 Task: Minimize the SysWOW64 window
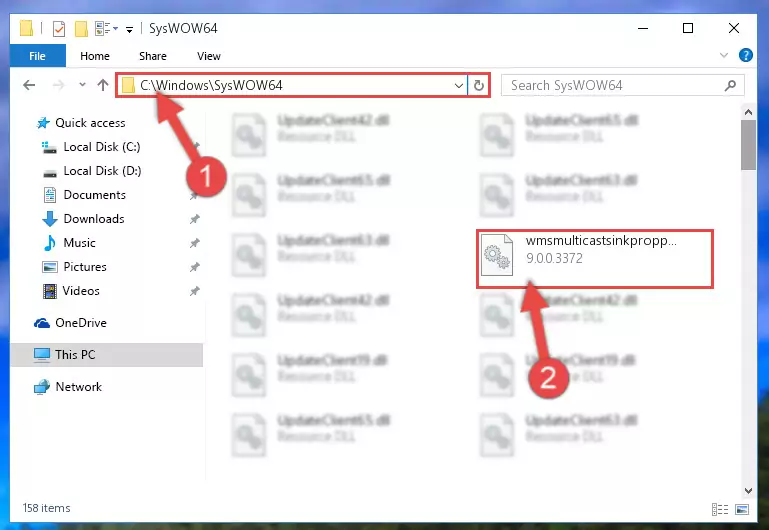click(643, 28)
